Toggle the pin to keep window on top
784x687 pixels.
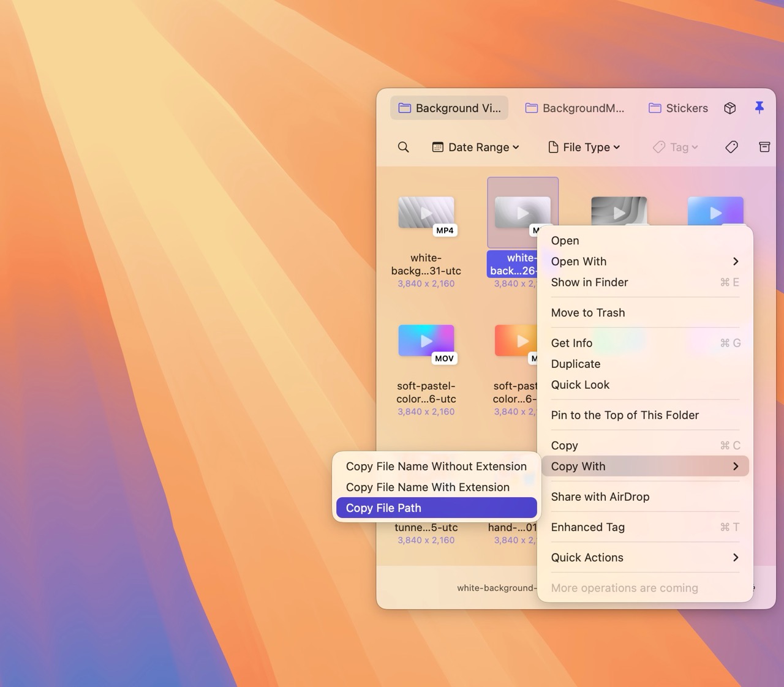point(759,108)
